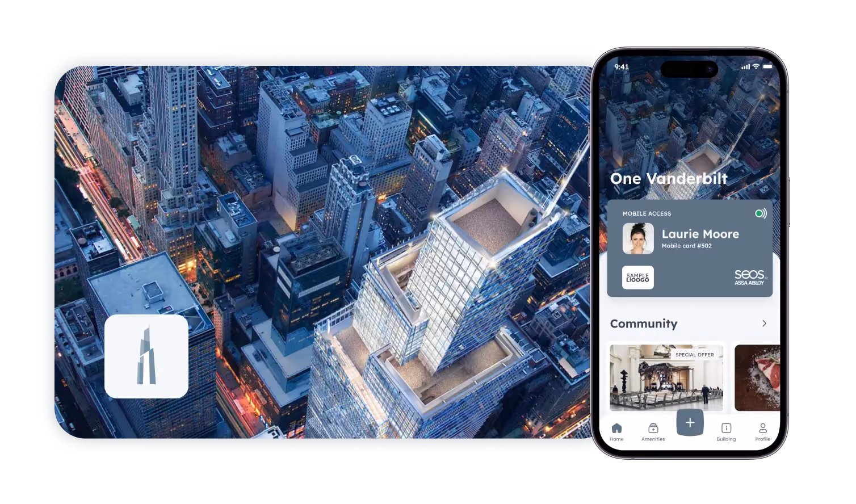Open the Home tab
856x504 pixels.
click(x=616, y=431)
